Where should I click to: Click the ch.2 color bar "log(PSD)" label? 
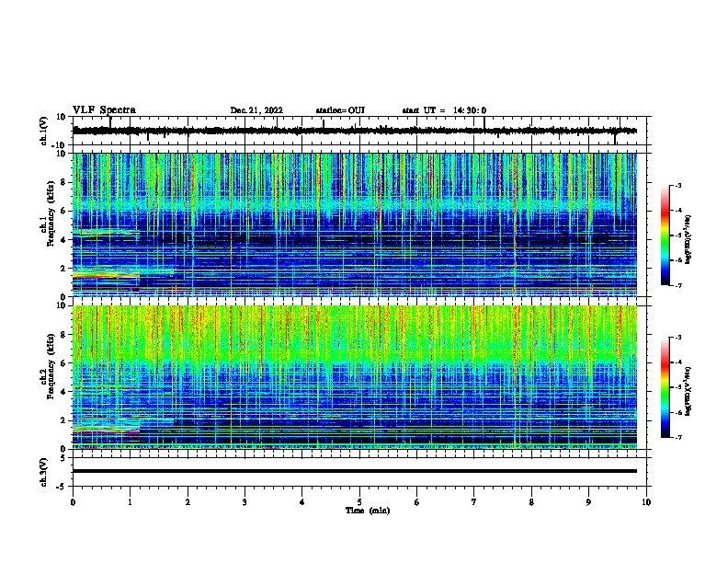click(688, 391)
